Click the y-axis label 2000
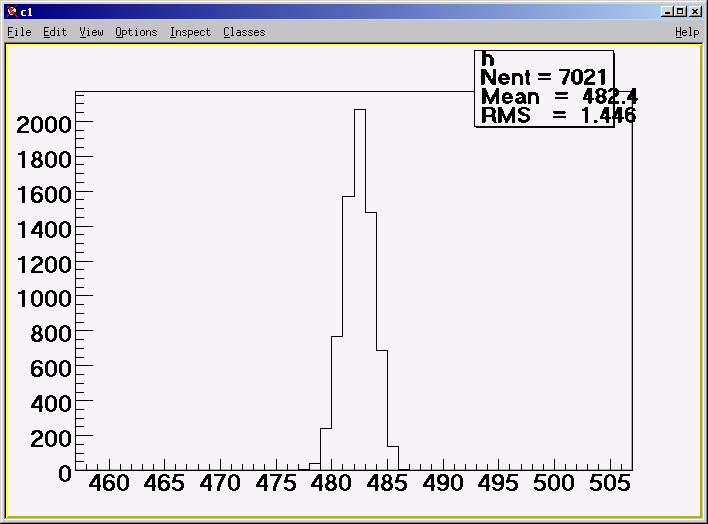 pyautogui.click(x=44, y=125)
